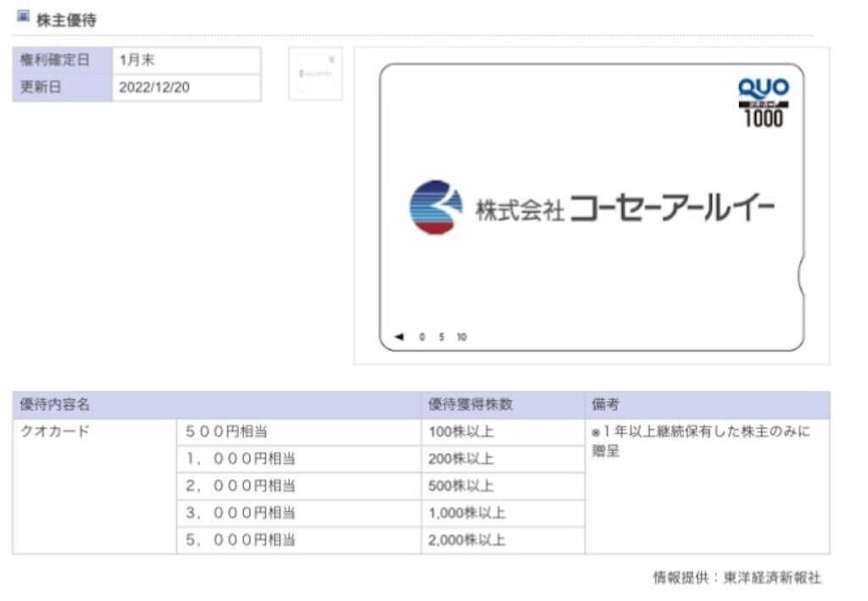868x601 pixels.
Task: Click the 1月末 value cell
Action: click(186, 60)
